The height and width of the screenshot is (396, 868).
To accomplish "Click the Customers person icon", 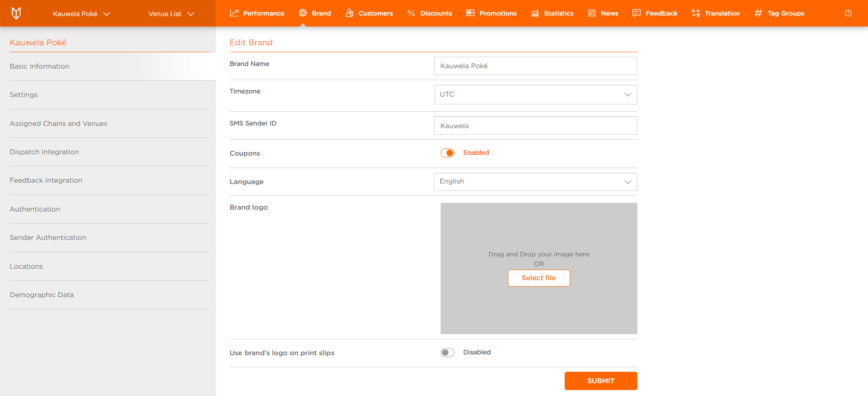I will (x=350, y=13).
